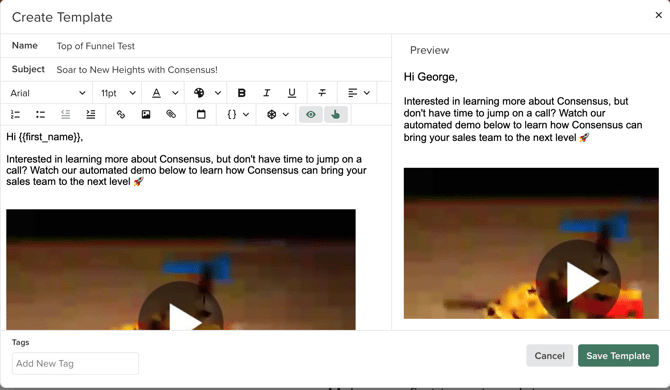670x390 pixels.
Task: Apply underline to text
Action: click(x=292, y=93)
